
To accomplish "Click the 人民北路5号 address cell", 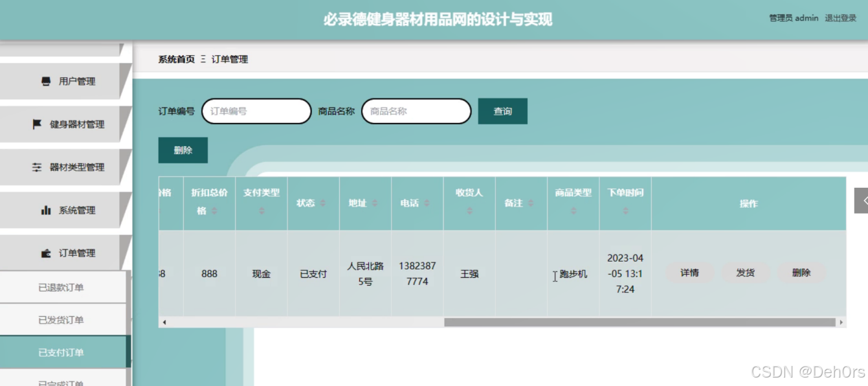I will (366, 274).
